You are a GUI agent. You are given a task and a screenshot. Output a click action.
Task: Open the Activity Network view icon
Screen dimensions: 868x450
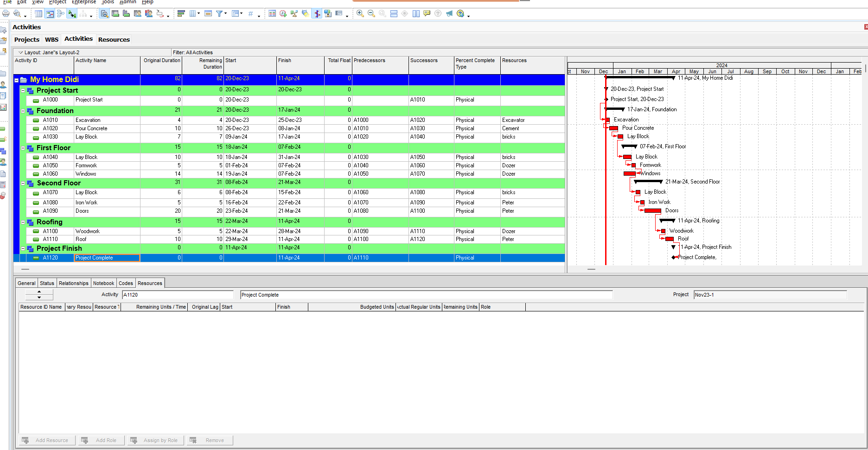point(61,13)
